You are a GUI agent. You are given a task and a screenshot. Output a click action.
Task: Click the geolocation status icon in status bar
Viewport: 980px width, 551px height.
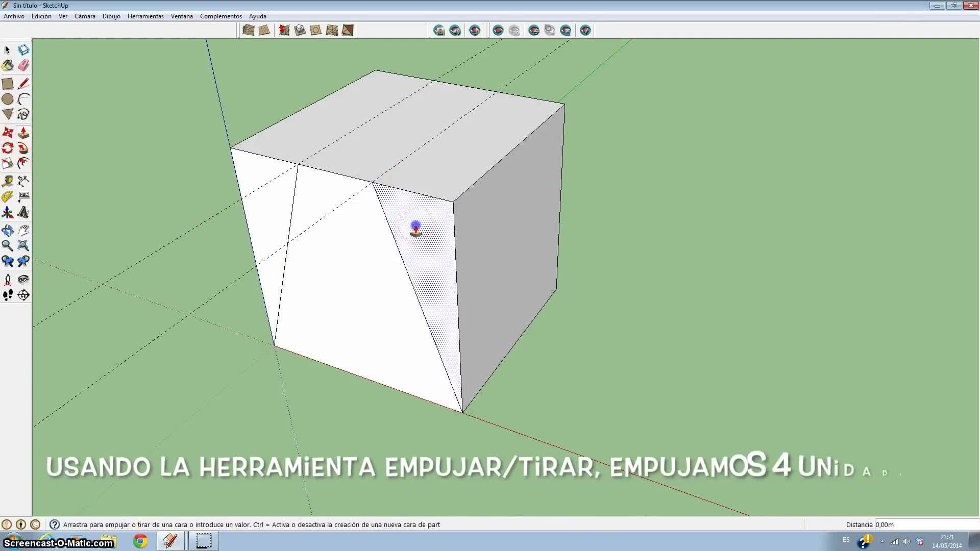point(7,524)
